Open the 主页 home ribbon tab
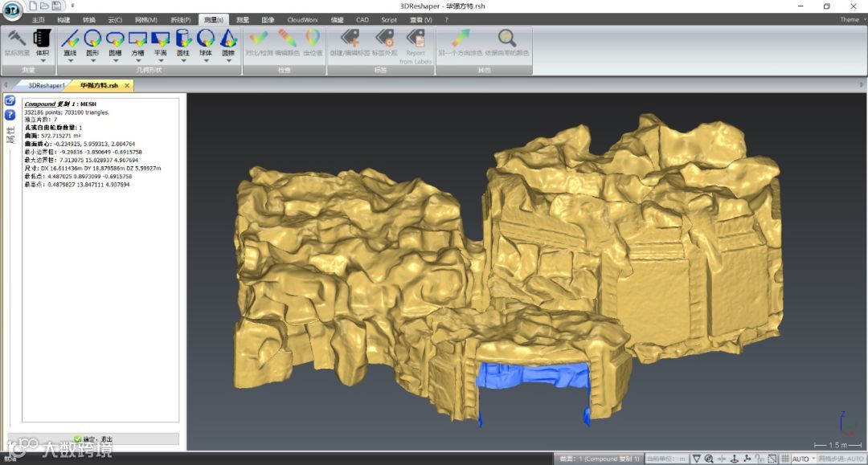This screenshot has width=868, height=465. 39,20
